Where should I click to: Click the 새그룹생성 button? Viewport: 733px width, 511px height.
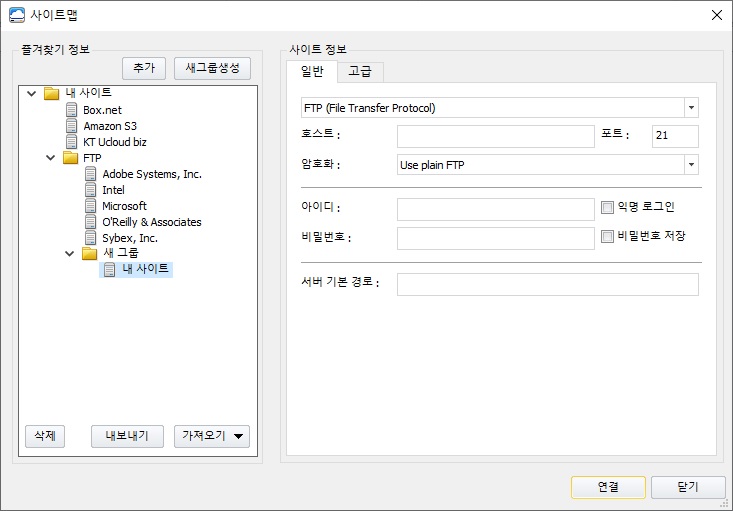[x=212, y=68]
